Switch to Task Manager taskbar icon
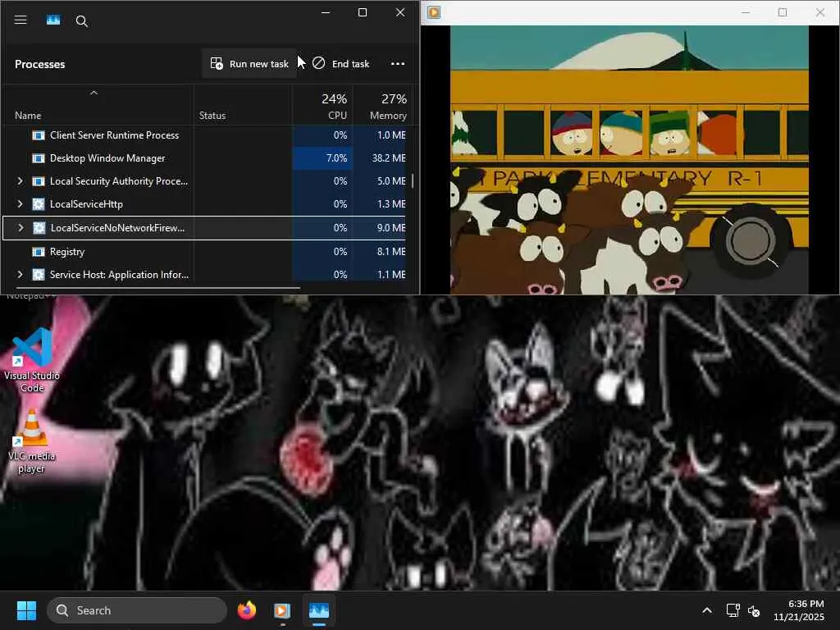Screen dimensions: 840x630 (x=319, y=610)
